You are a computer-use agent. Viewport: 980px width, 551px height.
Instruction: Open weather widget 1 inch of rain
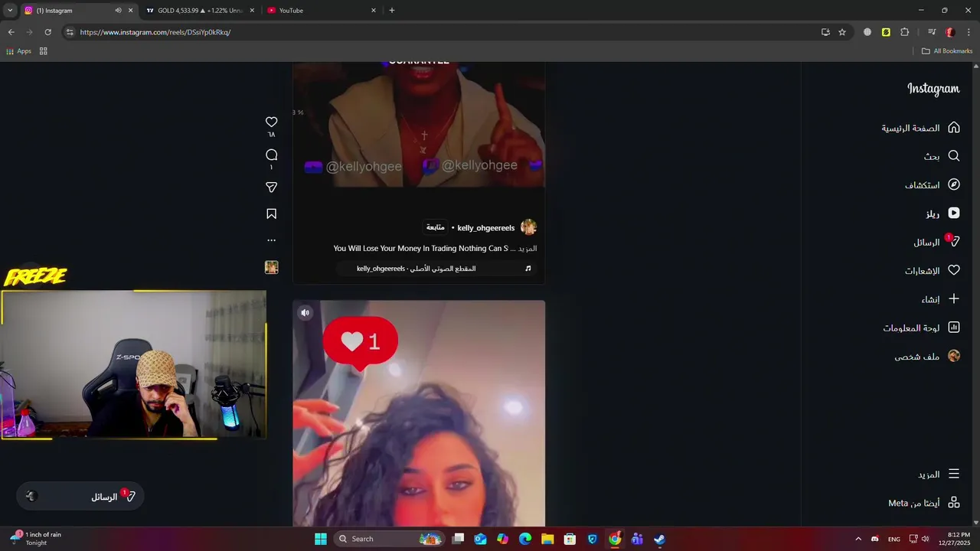pyautogui.click(x=35, y=539)
